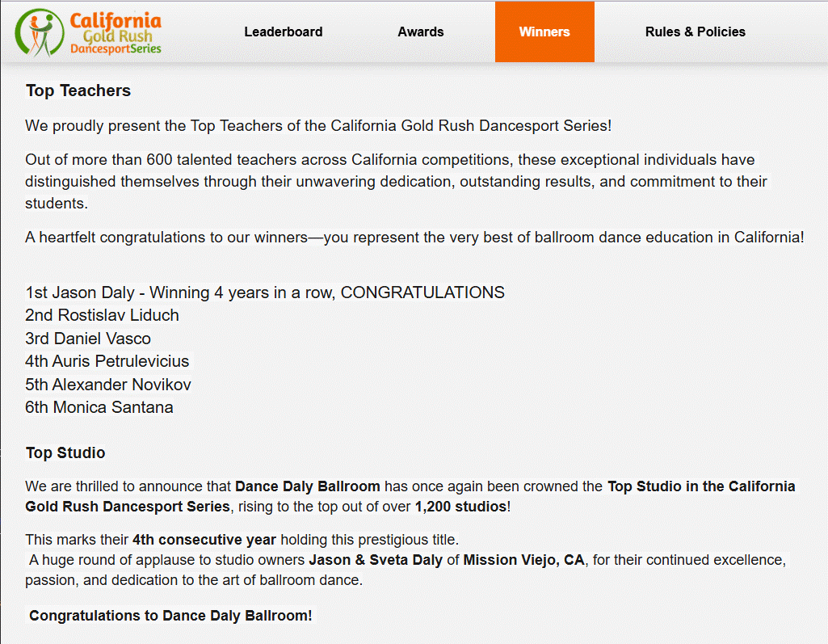Open the Leaderboard menu item
The height and width of the screenshot is (644, 828).
[x=283, y=32]
